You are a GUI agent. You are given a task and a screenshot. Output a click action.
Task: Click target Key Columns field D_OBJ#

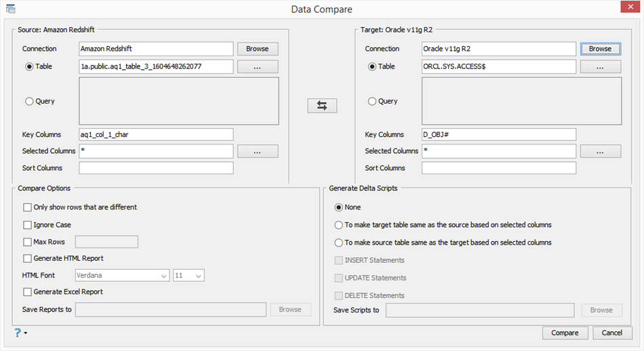pos(499,135)
